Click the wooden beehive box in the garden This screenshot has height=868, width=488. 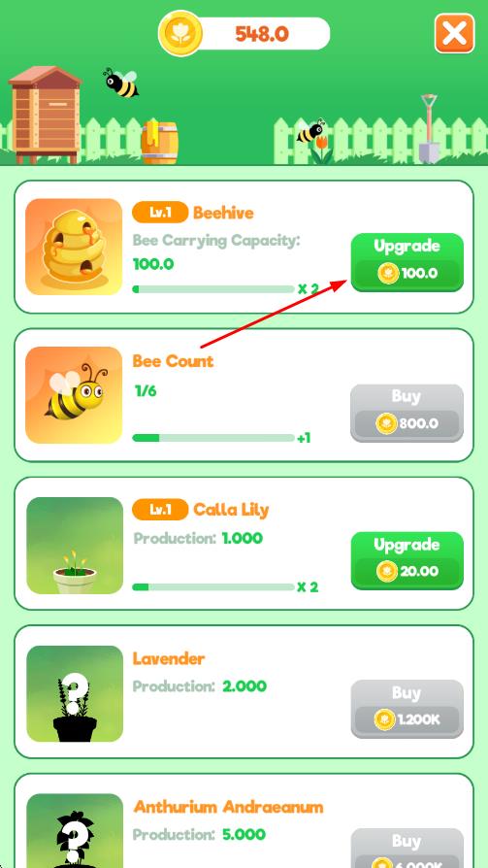(x=46, y=115)
